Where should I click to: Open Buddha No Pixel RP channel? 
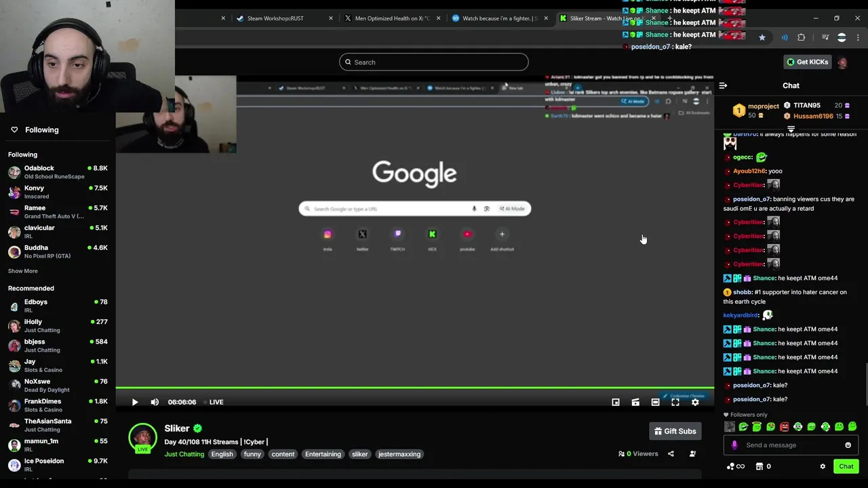[58, 251]
